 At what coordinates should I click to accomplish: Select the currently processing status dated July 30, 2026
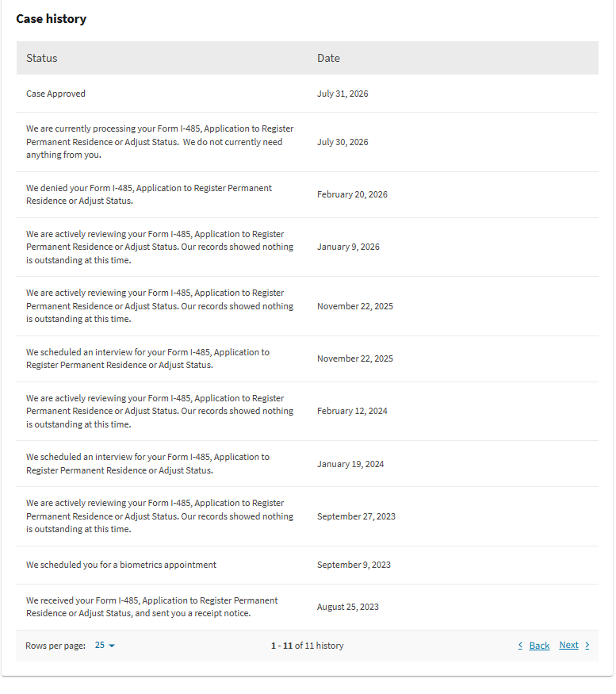(x=307, y=142)
